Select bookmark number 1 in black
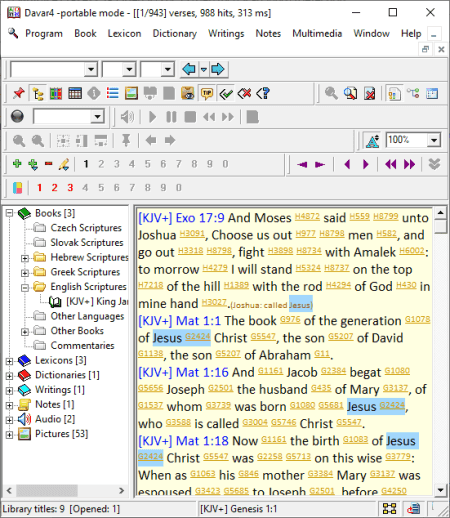Viewport: 450px width, 518px height. click(86, 164)
